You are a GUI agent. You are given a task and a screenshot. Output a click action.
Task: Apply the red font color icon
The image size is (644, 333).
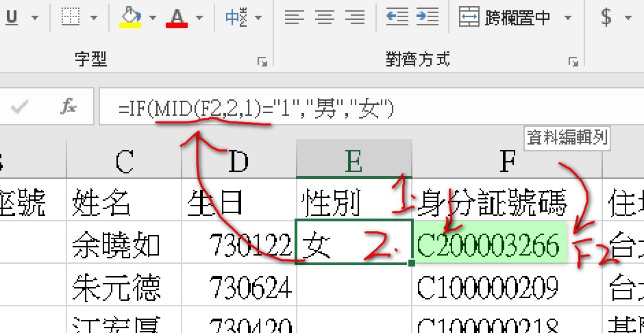point(176,17)
